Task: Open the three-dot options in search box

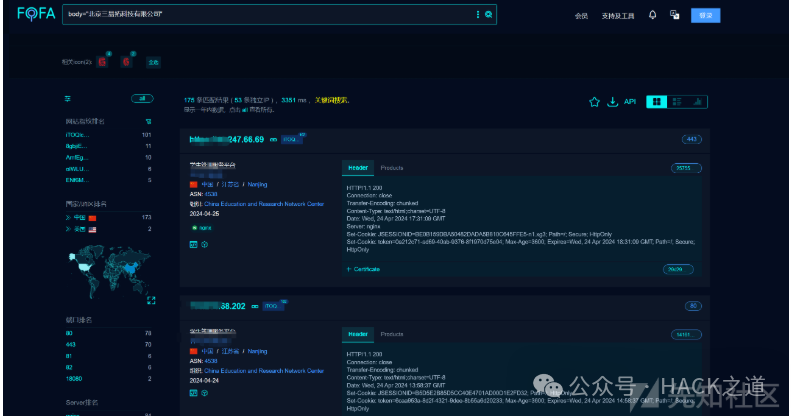Action: coord(478,15)
